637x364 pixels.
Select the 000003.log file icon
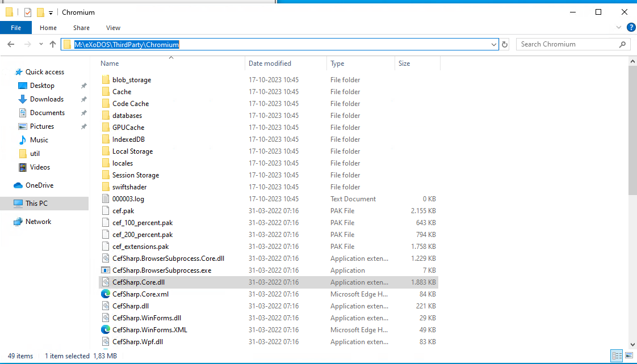[106, 199]
